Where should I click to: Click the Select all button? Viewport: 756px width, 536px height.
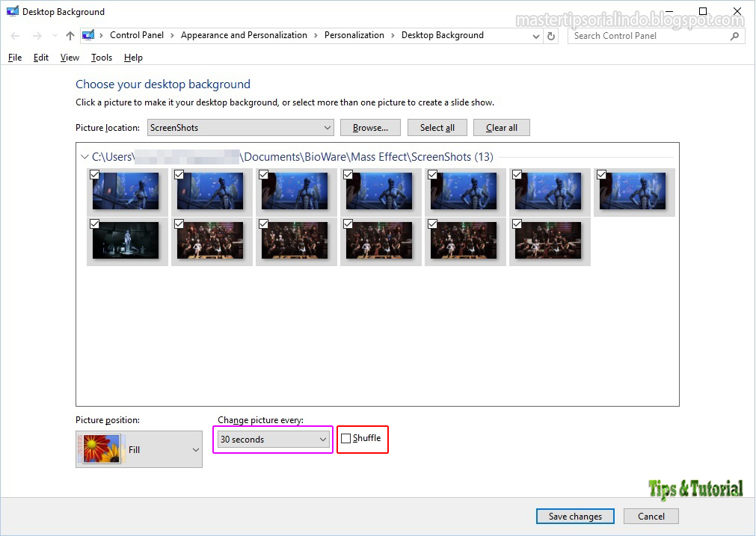pos(437,128)
